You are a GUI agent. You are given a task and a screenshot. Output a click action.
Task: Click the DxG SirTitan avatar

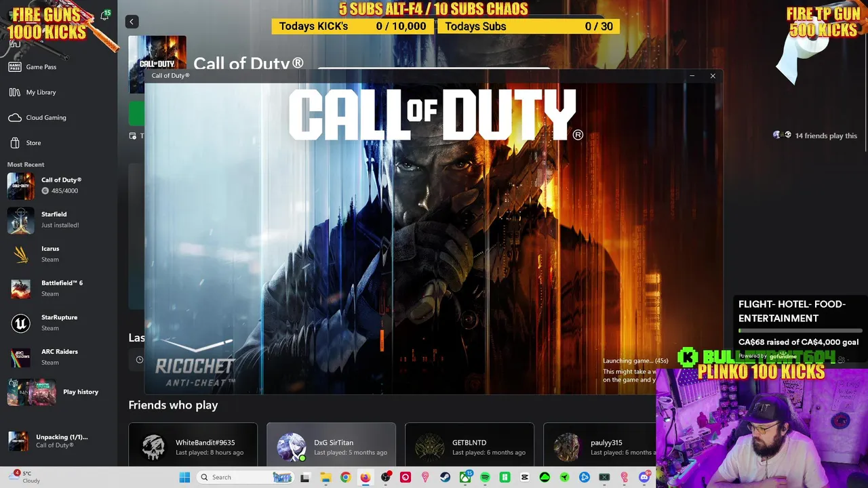pyautogui.click(x=292, y=447)
